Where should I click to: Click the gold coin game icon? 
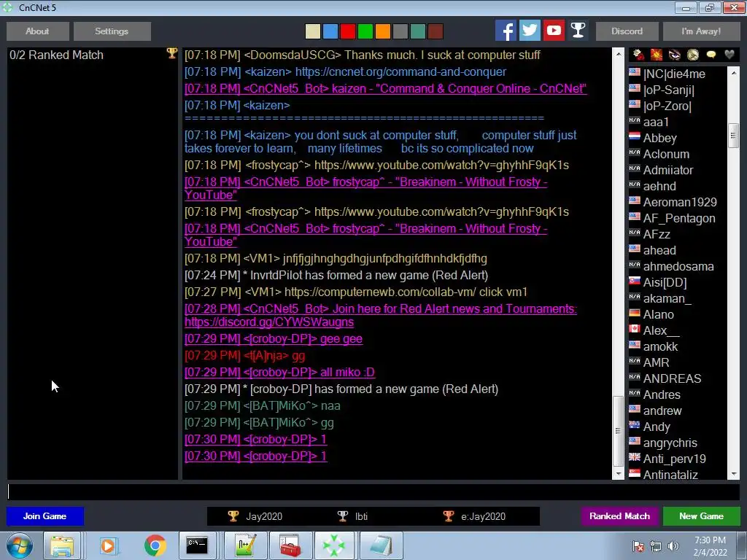pos(693,55)
